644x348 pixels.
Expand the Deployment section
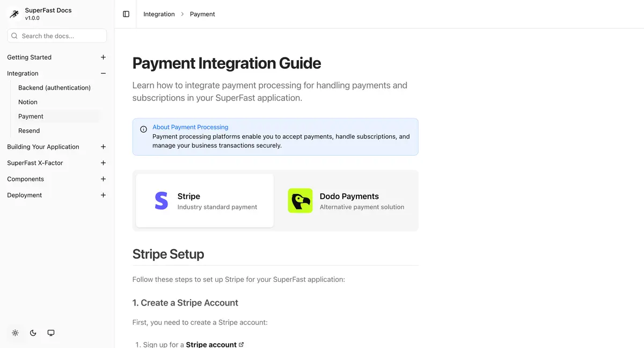coord(103,195)
